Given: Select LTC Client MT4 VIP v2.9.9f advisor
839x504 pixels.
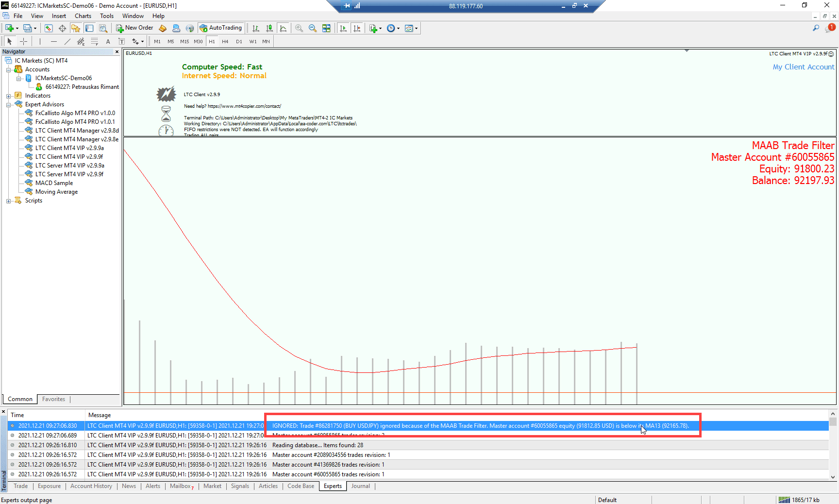Looking at the screenshot, I should coord(69,157).
